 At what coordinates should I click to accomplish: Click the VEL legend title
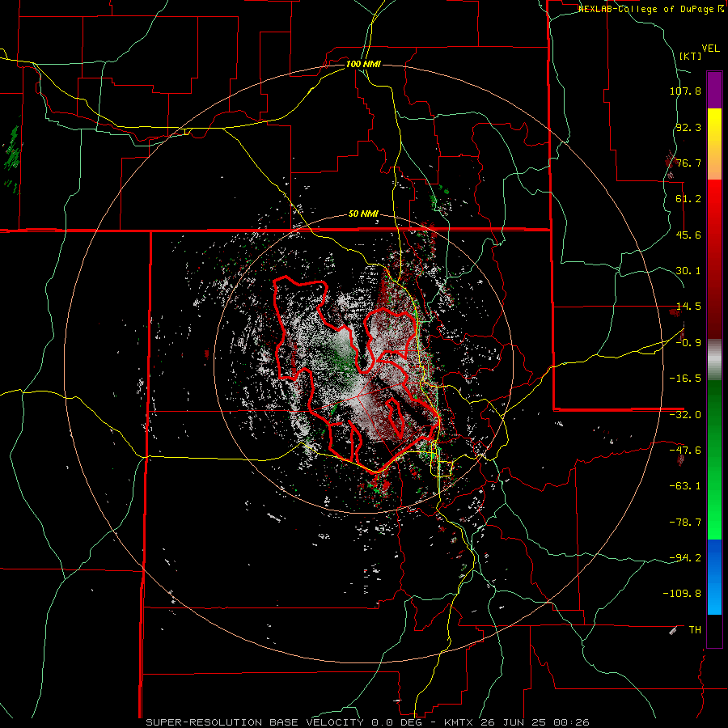tap(710, 49)
